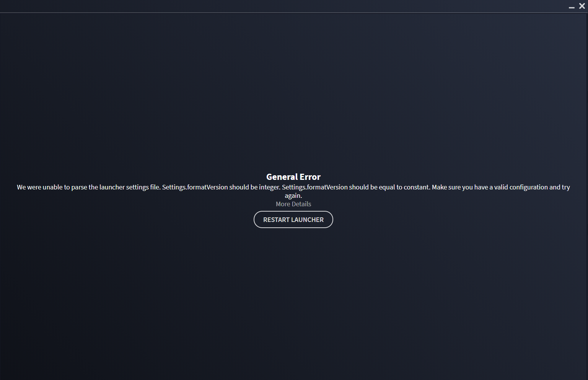
Task: Close the launcher window
Action: click(582, 6)
